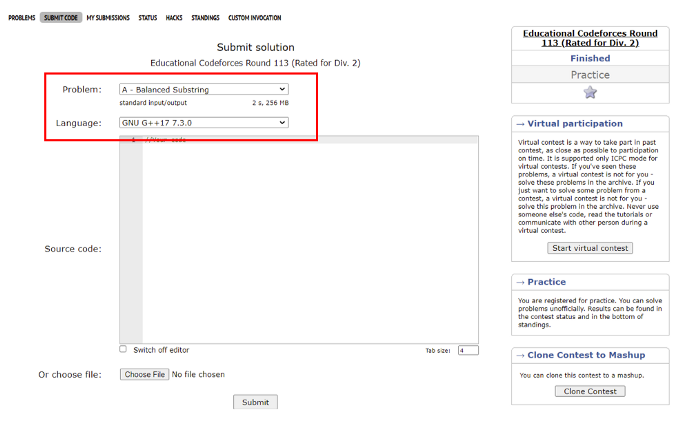This screenshot has width=700, height=427.
Task: Start the virtual contest
Action: 590,248
